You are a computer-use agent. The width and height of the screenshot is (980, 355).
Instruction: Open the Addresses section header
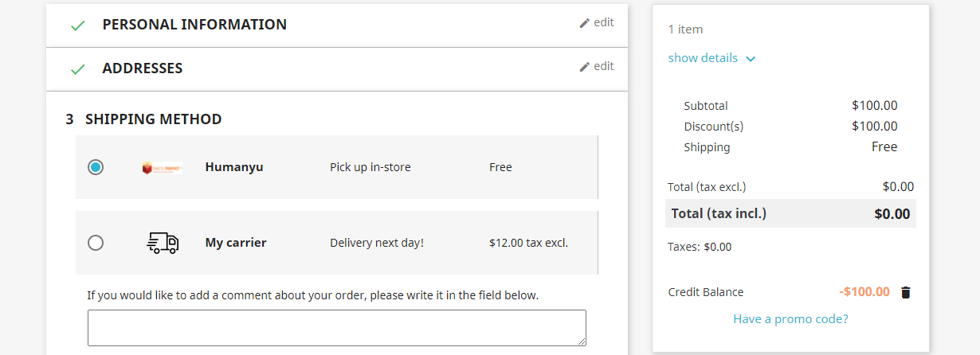(x=143, y=68)
